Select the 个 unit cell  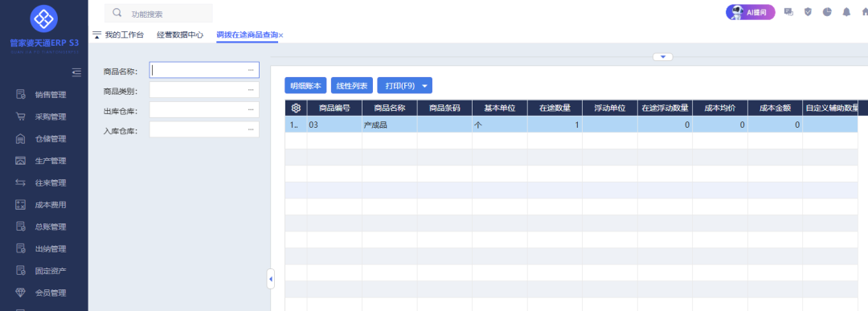coord(500,125)
